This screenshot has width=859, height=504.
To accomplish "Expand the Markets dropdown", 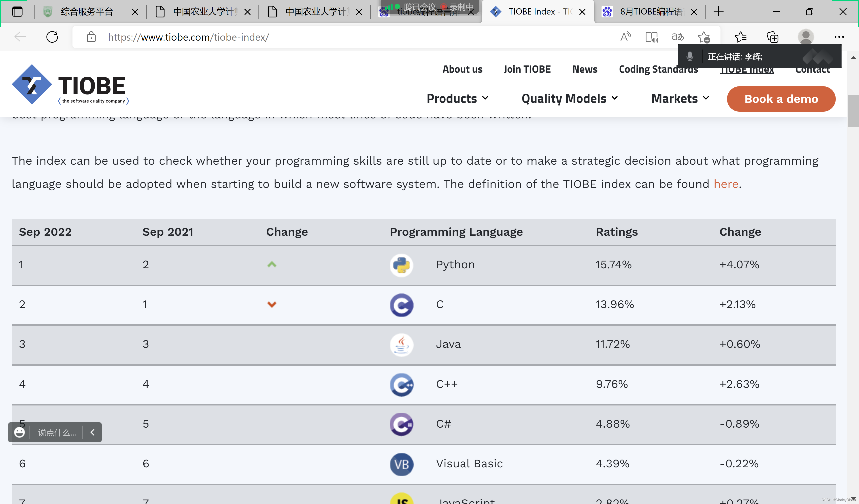I will (x=680, y=99).
